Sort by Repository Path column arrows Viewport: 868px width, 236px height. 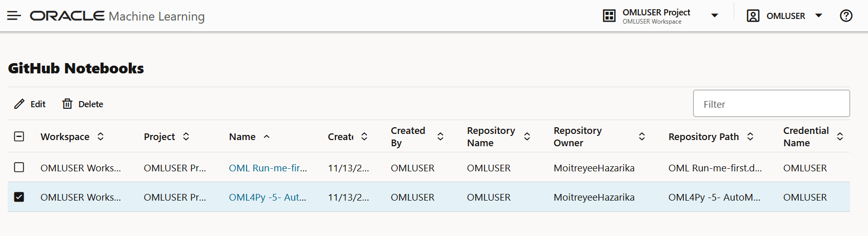click(750, 136)
